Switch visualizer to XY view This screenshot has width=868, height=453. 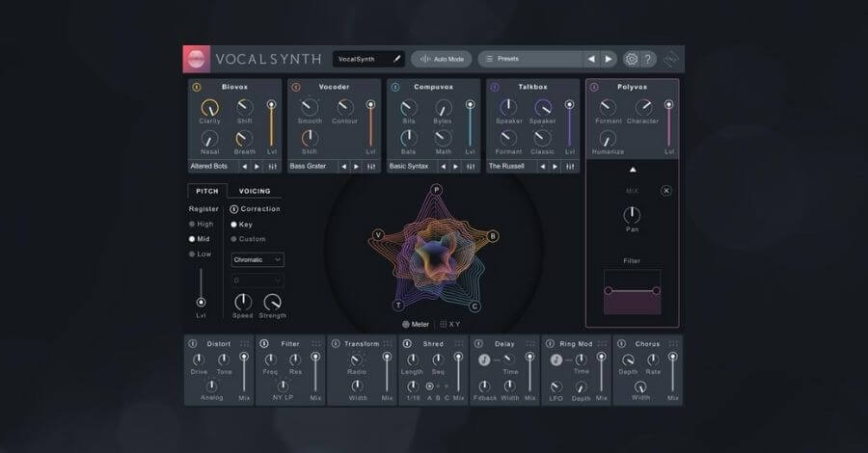click(450, 325)
